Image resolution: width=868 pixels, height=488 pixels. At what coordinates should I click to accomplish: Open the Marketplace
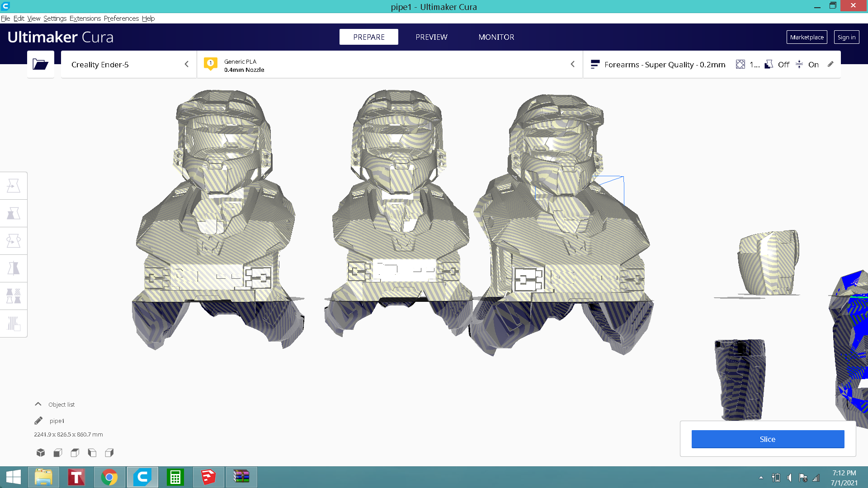click(x=807, y=37)
